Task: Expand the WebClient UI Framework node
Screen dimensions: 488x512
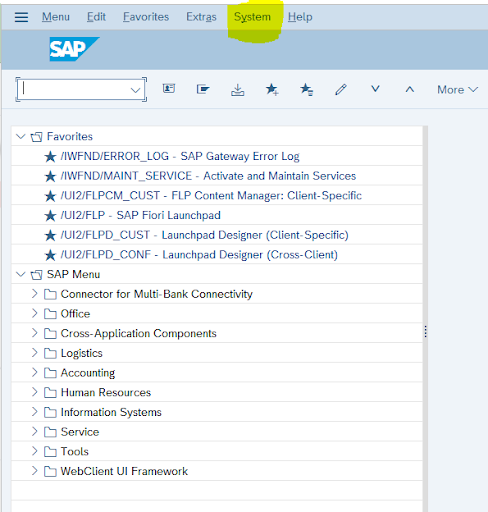Action: point(34,471)
